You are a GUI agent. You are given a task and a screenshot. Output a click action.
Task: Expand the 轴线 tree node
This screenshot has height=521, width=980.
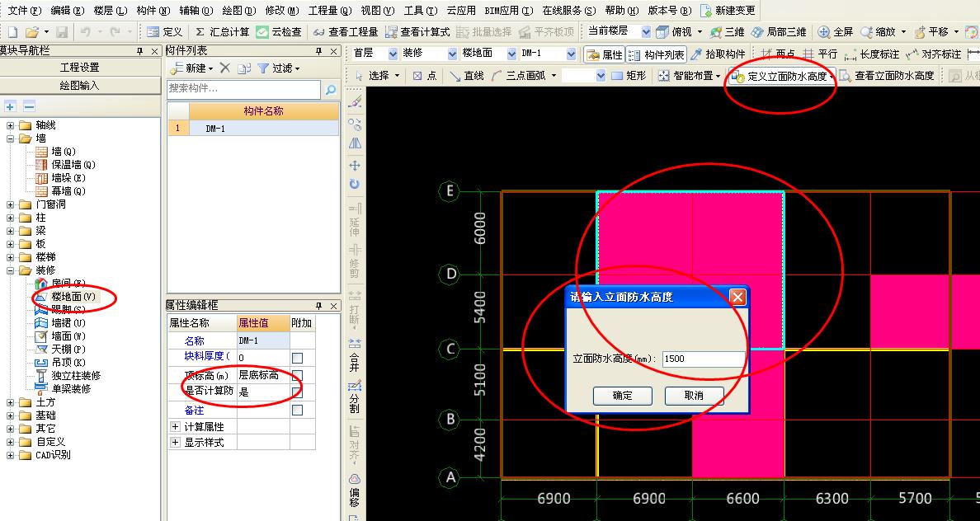click(10, 125)
